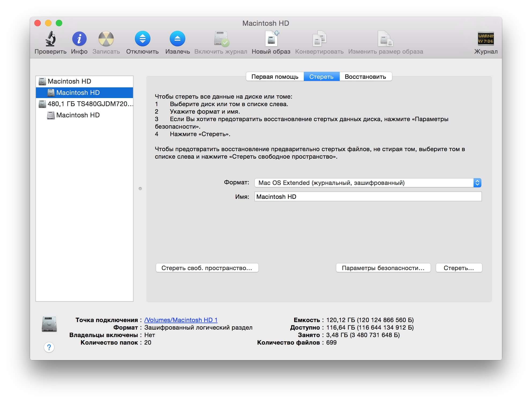Select Macintosh HD volume under the 480,1 ГБ disk
532x403 pixels.
click(x=84, y=115)
